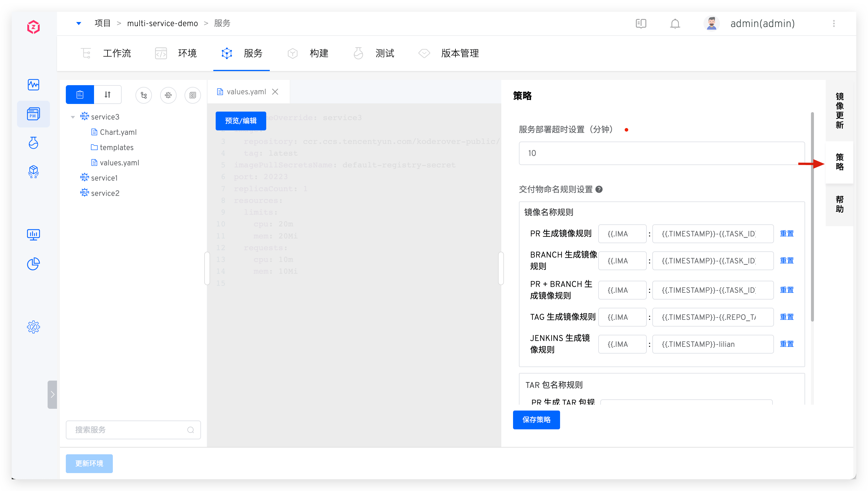Switch tree to sort order view
The width and height of the screenshot is (868, 491).
tap(107, 95)
